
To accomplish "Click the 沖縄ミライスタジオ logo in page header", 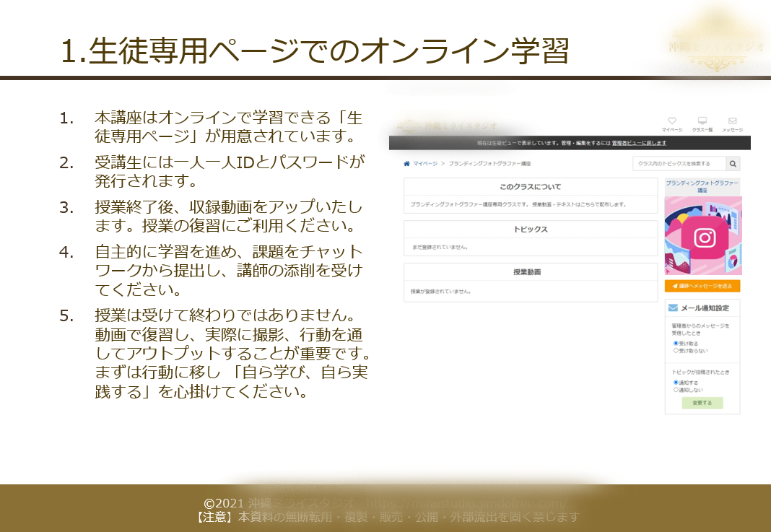I will point(448,126).
